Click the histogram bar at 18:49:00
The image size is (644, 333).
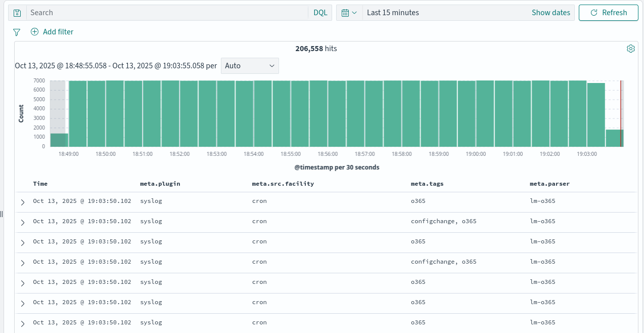point(77,114)
